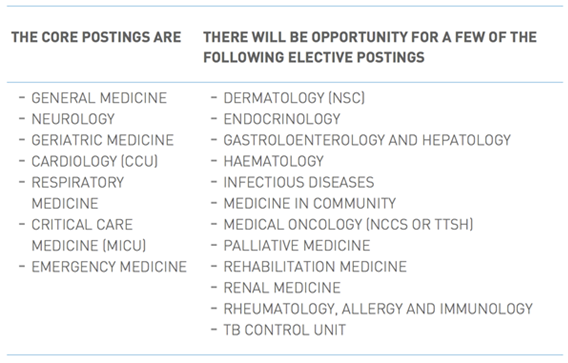Click Medicine in Community item

310,204
